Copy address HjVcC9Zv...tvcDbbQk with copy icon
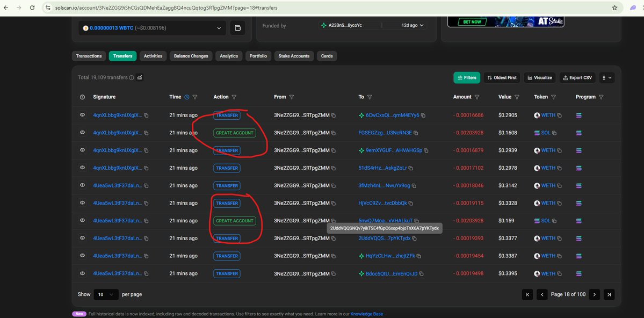Screen dimensions: 644x318 (x=411, y=204)
